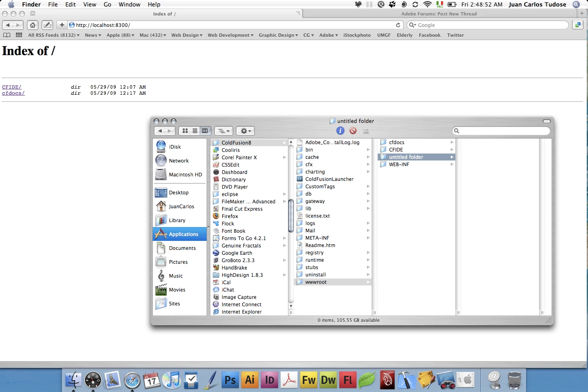Expand the eclipse folder arrow
This screenshot has height=392, width=588.
point(285,194)
